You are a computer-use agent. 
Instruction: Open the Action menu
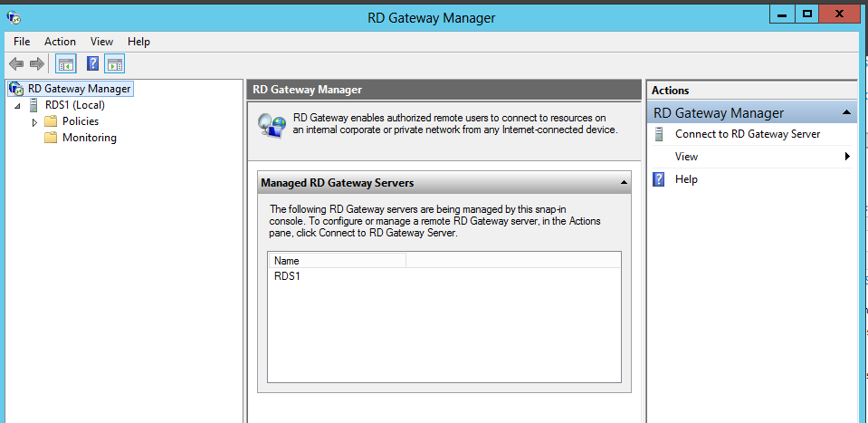pos(61,42)
